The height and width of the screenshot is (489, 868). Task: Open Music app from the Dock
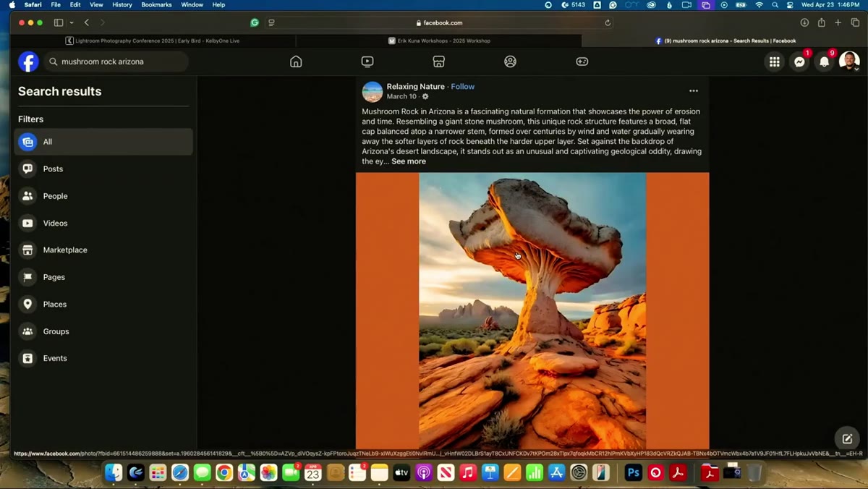click(x=468, y=472)
